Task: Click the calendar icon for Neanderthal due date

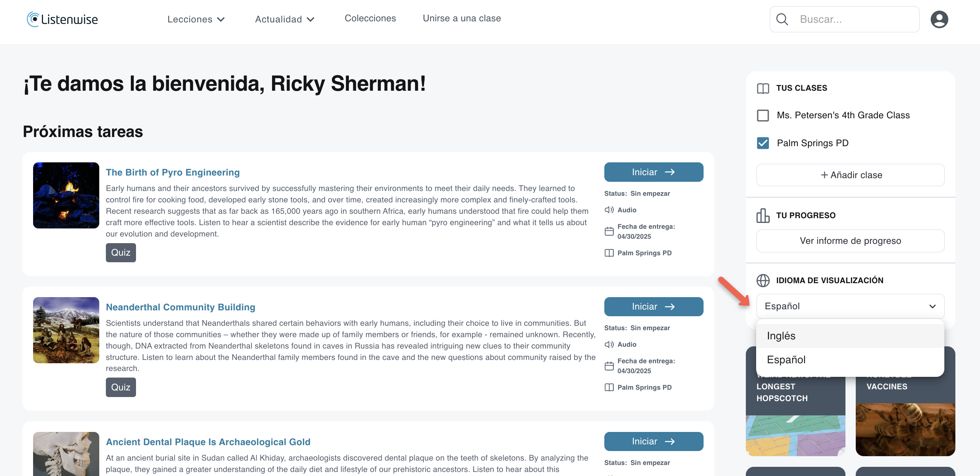Action: [609, 366]
